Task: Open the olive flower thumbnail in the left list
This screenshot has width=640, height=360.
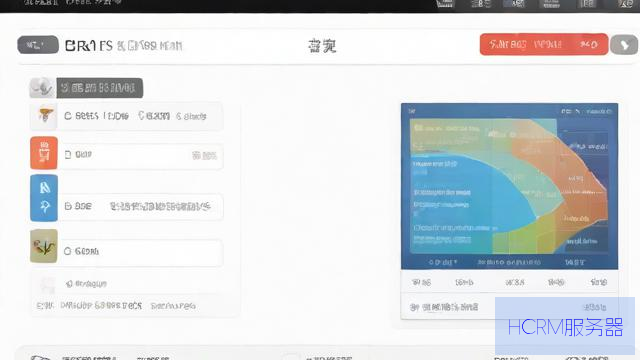Action: [44, 246]
